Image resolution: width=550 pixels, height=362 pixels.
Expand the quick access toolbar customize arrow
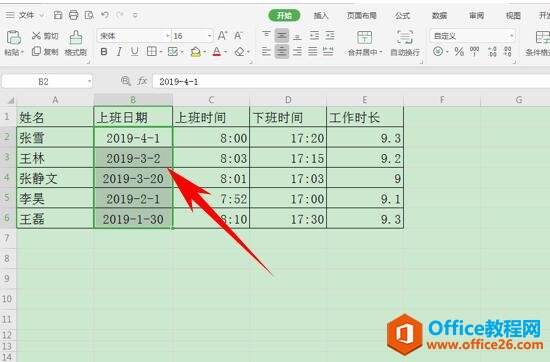(135, 15)
